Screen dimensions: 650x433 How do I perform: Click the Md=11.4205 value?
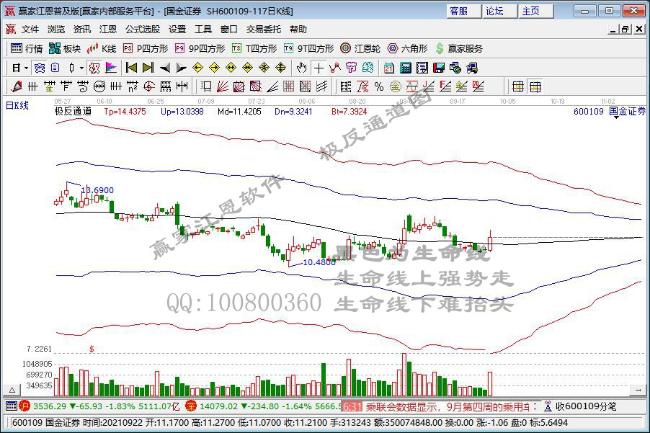click(x=239, y=111)
